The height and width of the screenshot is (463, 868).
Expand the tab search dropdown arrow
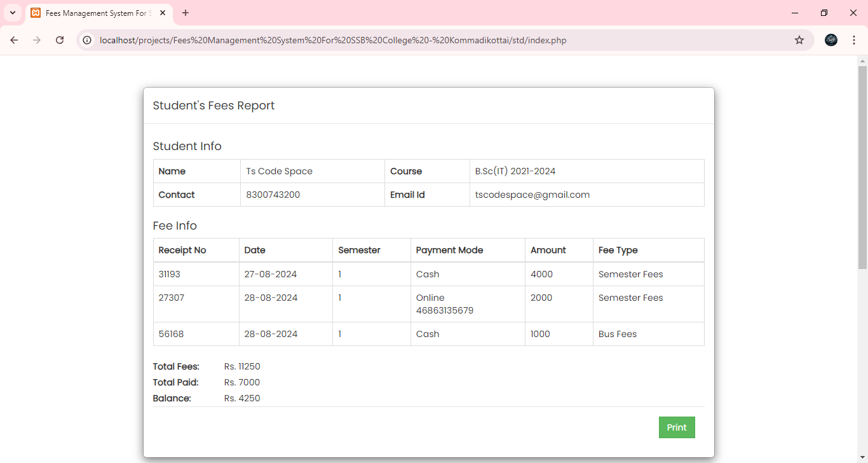pos(12,13)
